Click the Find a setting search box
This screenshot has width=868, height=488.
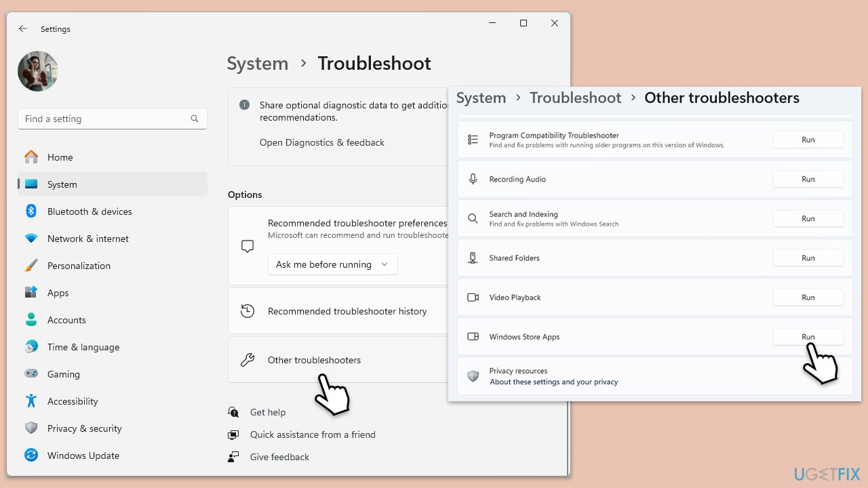pyautogui.click(x=105, y=119)
